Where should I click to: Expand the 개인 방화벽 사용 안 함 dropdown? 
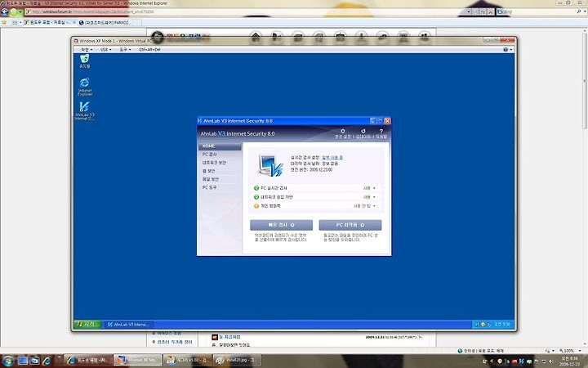[x=364, y=206]
